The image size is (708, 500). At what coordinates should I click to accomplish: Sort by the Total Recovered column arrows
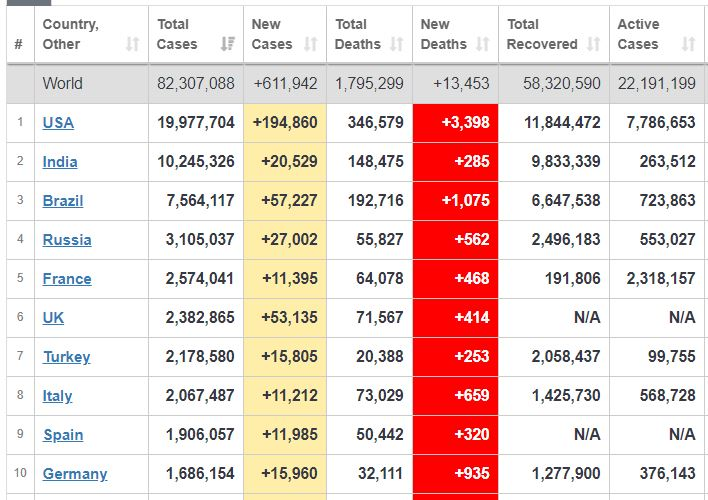593,44
